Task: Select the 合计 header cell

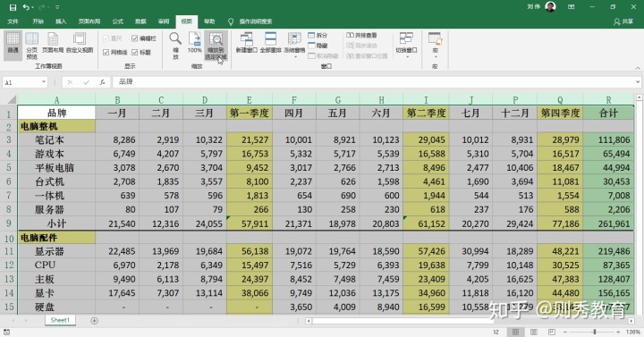Action: (608, 113)
